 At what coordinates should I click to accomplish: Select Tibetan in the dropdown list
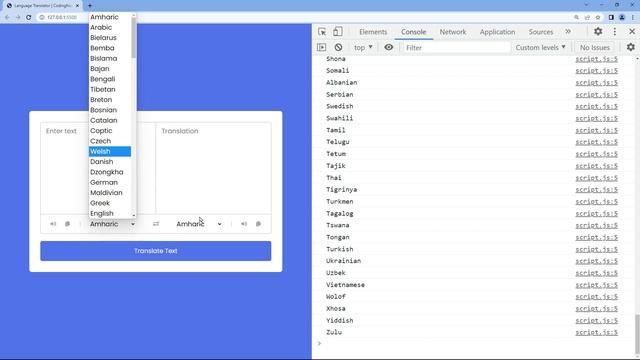pos(110,89)
